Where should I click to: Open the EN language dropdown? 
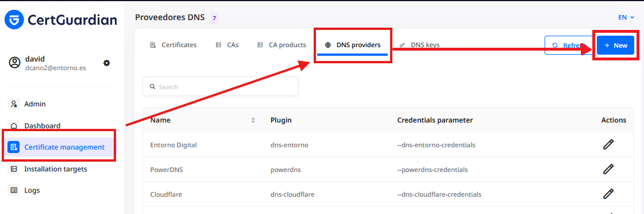[626, 17]
